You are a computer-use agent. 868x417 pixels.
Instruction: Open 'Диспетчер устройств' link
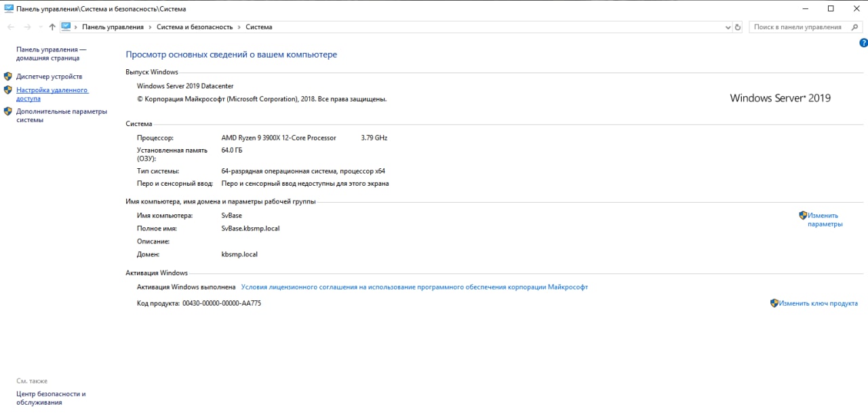click(x=49, y=77)
